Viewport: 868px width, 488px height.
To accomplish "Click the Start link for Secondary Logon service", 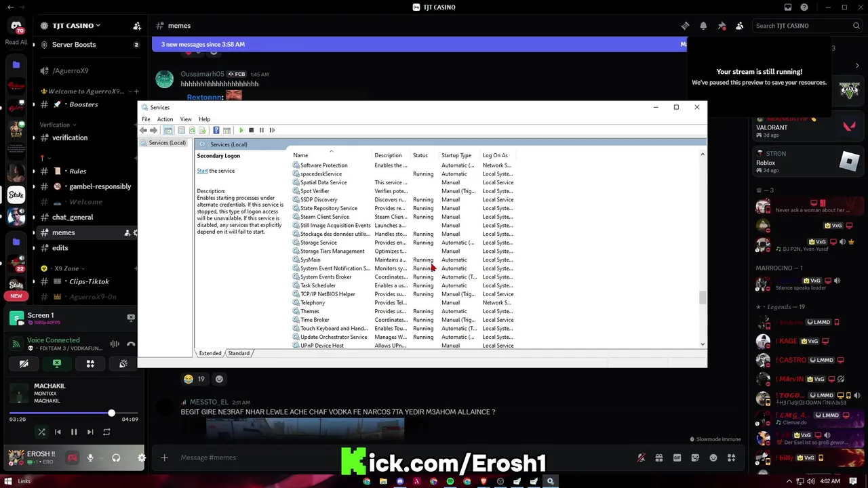I will coord(202,171).
